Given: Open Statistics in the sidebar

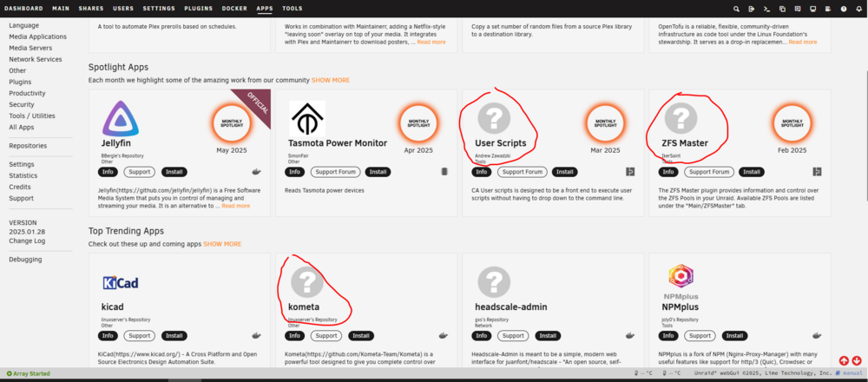Looking at the screenshot, I should point(23,176).
